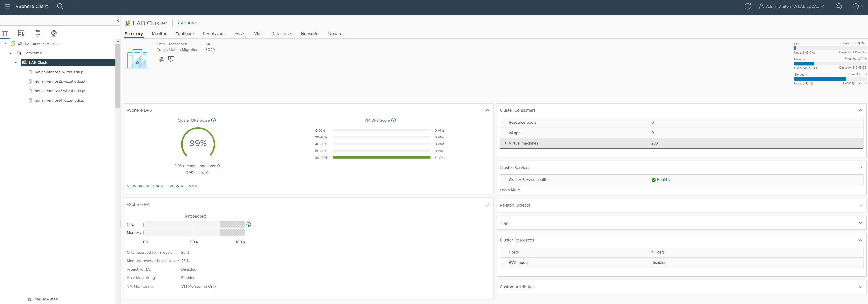Show VM DRS Score info tooltip
868x304 pixels.
point(394,120)
